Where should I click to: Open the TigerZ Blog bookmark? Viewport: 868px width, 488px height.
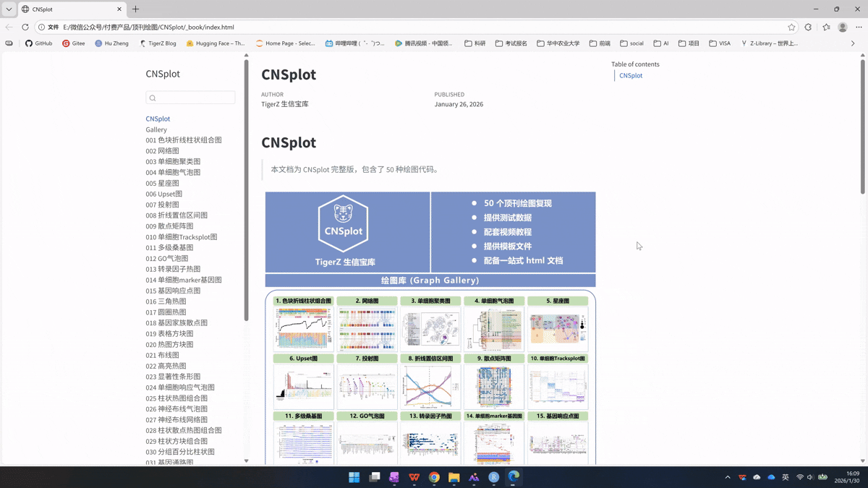[x=157, y=43]
